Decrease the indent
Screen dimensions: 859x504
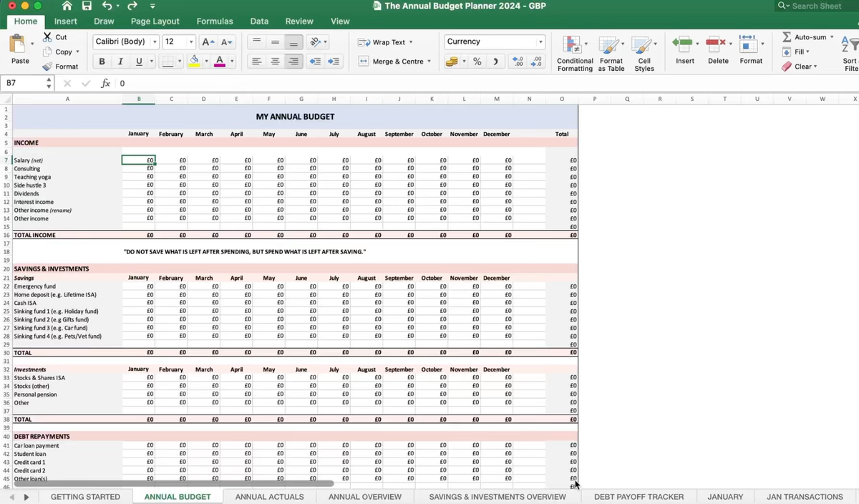pyautogui.click(x=315, y=62)
